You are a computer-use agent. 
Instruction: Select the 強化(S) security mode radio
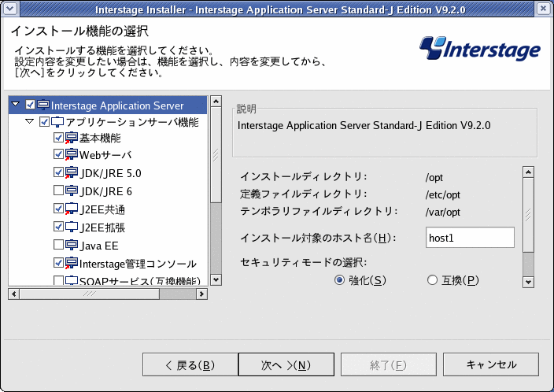click(339, 280)
